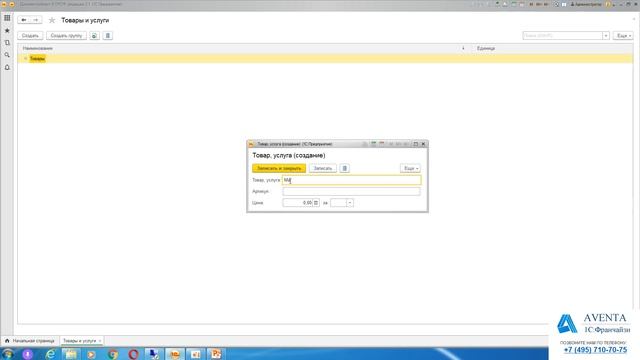Viewport: 640px width, 360px height.
Task: Open Favorites star in left sidebar
Action: [7, 30]
